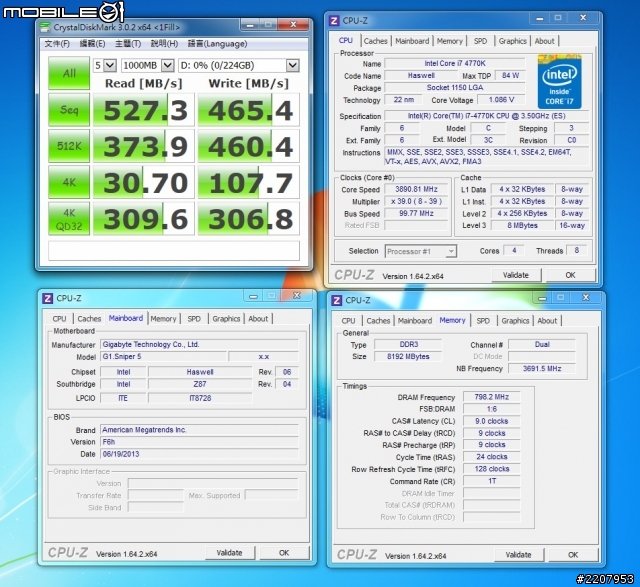Switch to SPD tab in top CPU-Z window

point(480,41)
